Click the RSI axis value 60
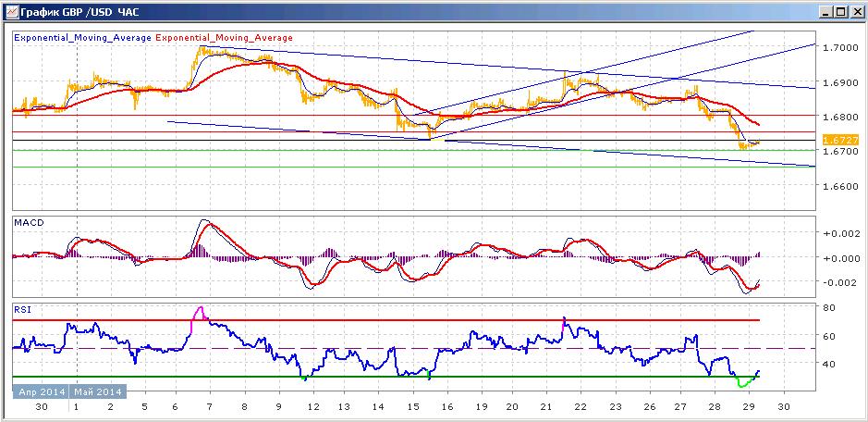 click(829, 336)
